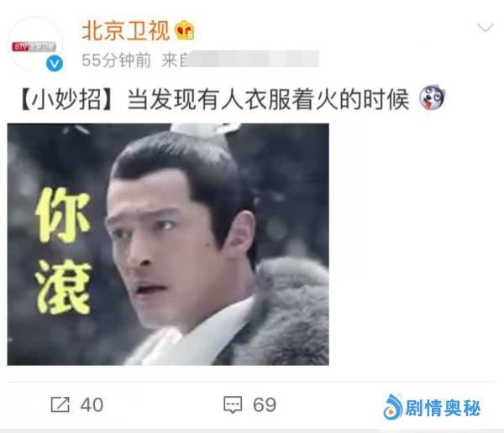Select the 【小妙招】 tag text
Screen dimensions: 504x433
pyautogui.click(x=66, y=99)
